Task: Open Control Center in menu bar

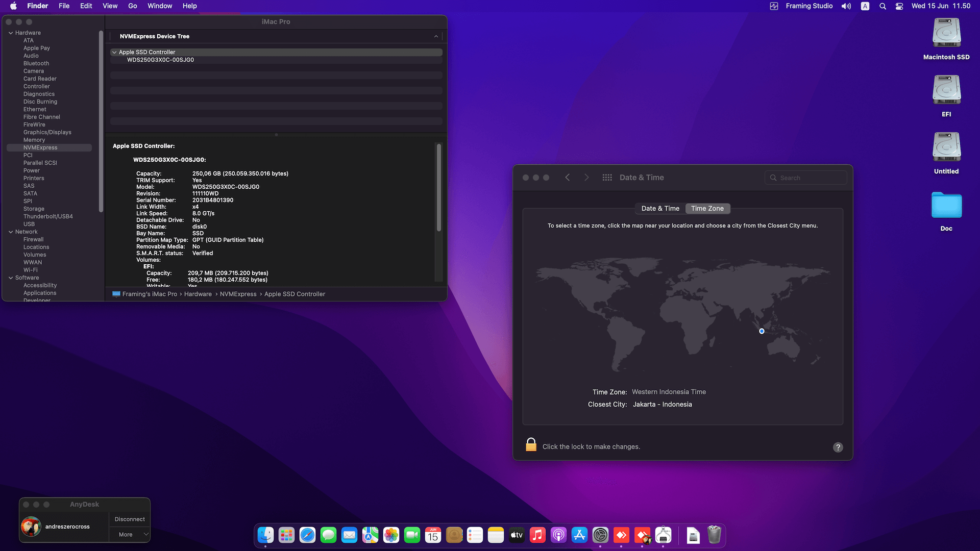Action: point(899,6)
